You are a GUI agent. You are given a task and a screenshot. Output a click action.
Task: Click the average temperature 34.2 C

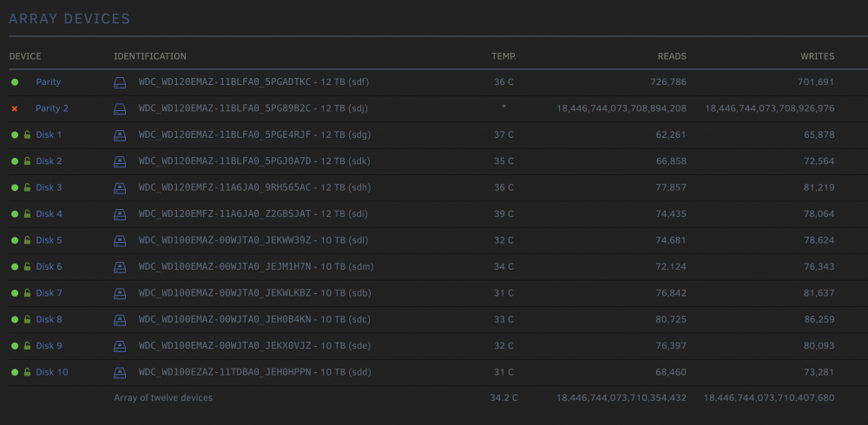click(503, 398)
